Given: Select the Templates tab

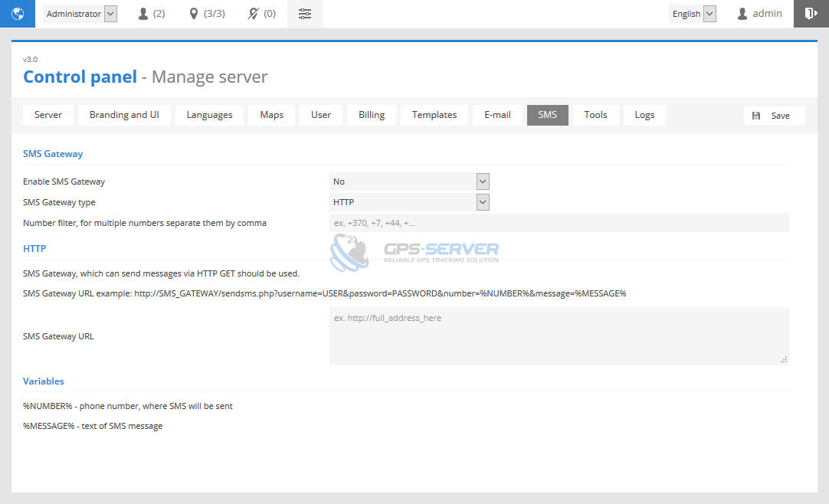Looking at the screenshot, I should tap(434, 115).
